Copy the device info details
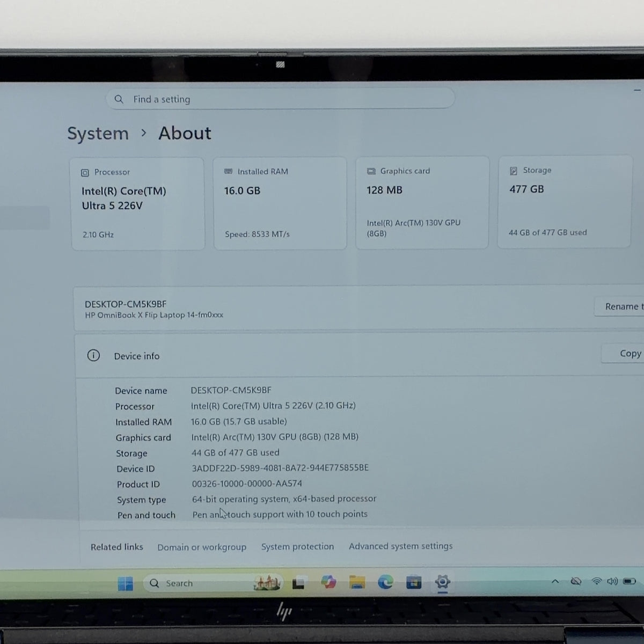 (625, 353)
